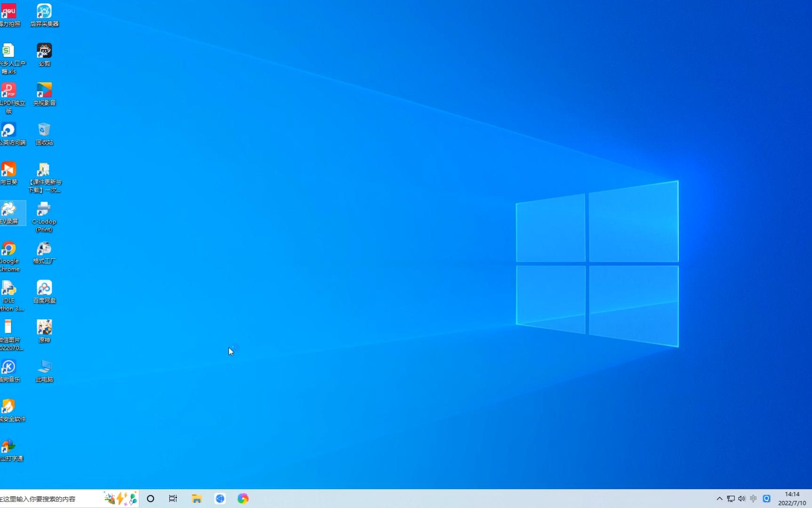The image size is (812, 508).
Task: Select the 酷狗音乐 desktop icon
Action: coord(9,371)
